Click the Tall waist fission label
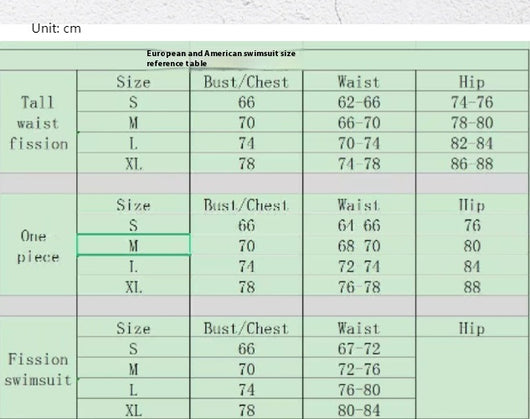530x419 pixels. (38, 123)
